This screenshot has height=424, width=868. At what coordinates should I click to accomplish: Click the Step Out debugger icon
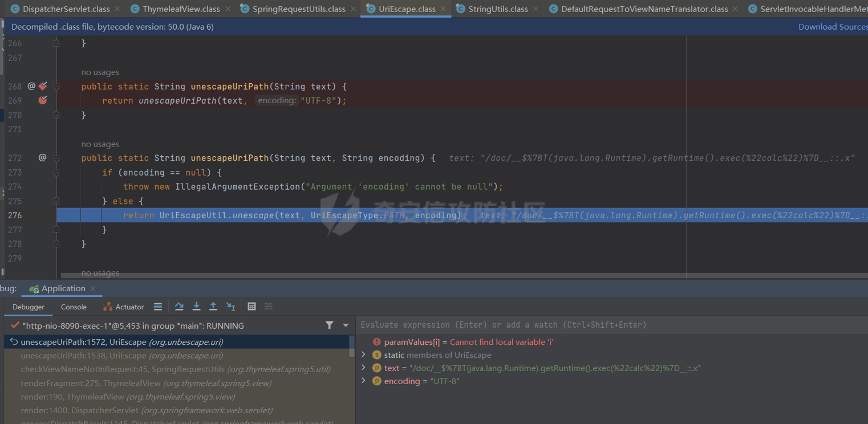tap(213, 307)
